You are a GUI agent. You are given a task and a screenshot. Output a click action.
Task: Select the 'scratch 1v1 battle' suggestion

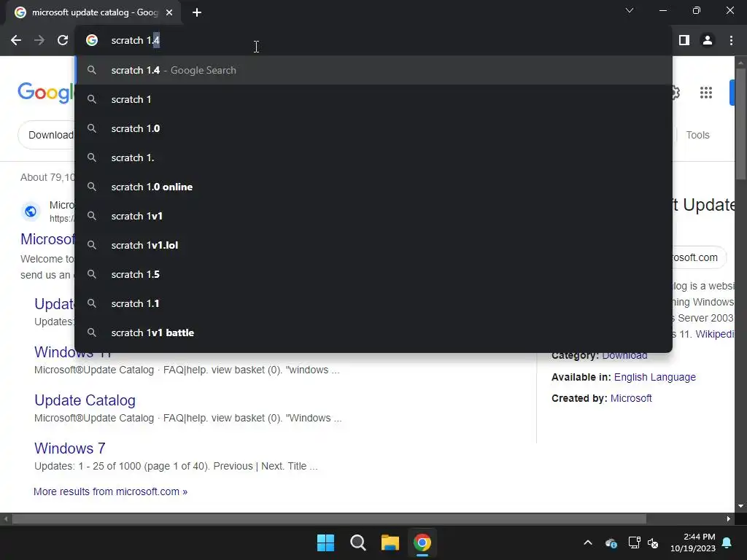point(373,332)
